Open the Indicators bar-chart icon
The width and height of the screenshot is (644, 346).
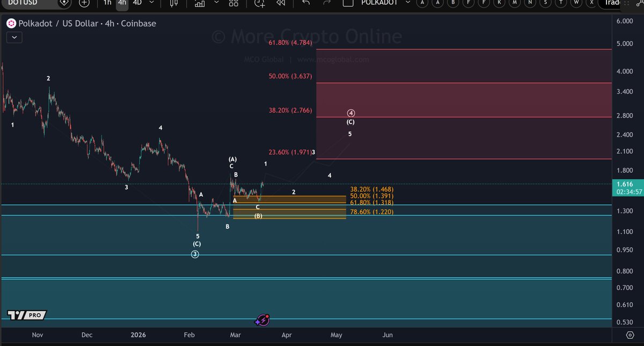pos(200,3)
